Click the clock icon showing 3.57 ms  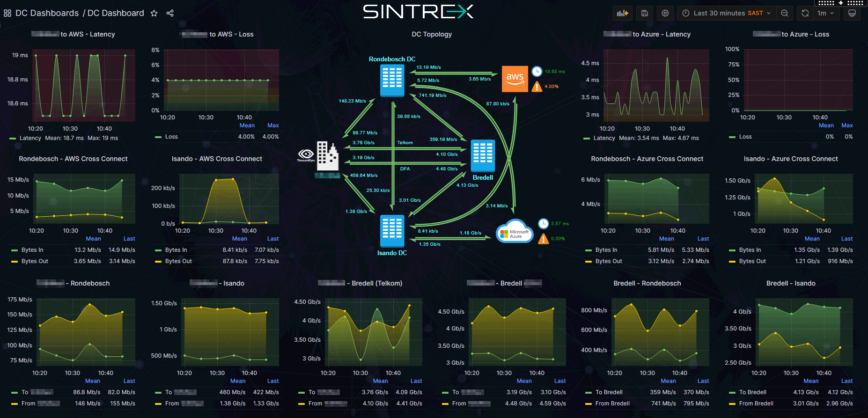click(x=543, y=223)
